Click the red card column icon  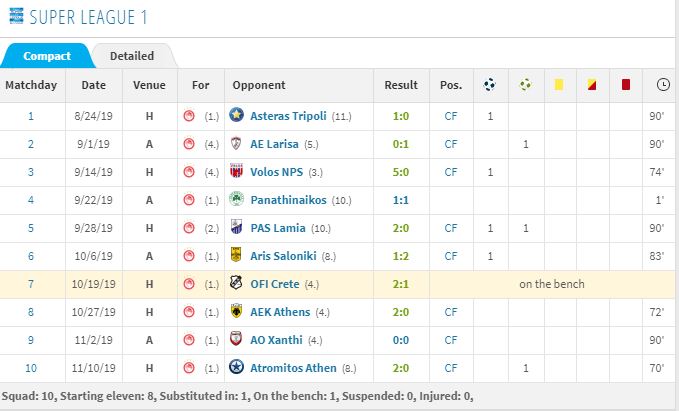coord(626,84)
